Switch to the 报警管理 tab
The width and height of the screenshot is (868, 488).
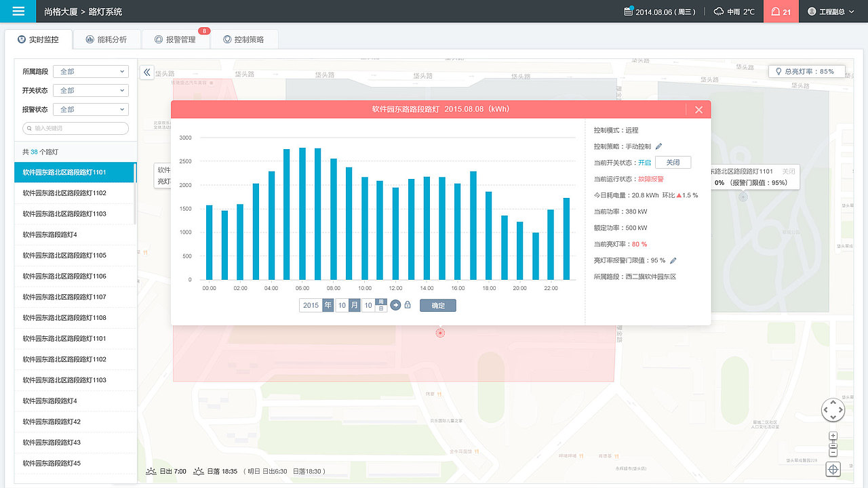point(176,39)
